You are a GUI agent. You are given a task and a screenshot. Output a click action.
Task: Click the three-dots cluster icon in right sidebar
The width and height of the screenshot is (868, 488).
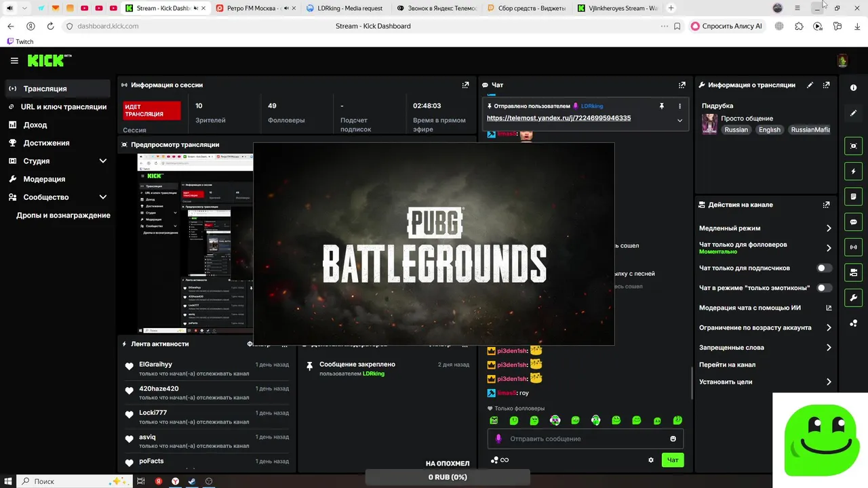point(853,323)
